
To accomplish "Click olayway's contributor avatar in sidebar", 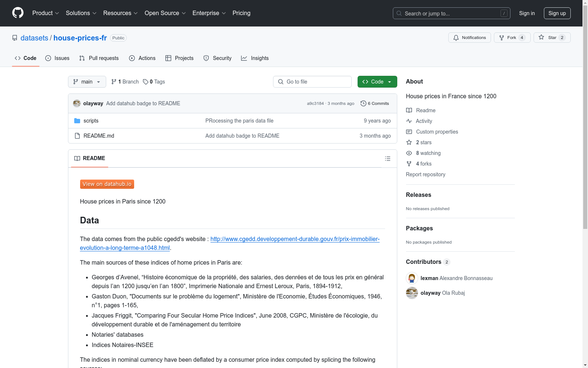I will (412, 293).
